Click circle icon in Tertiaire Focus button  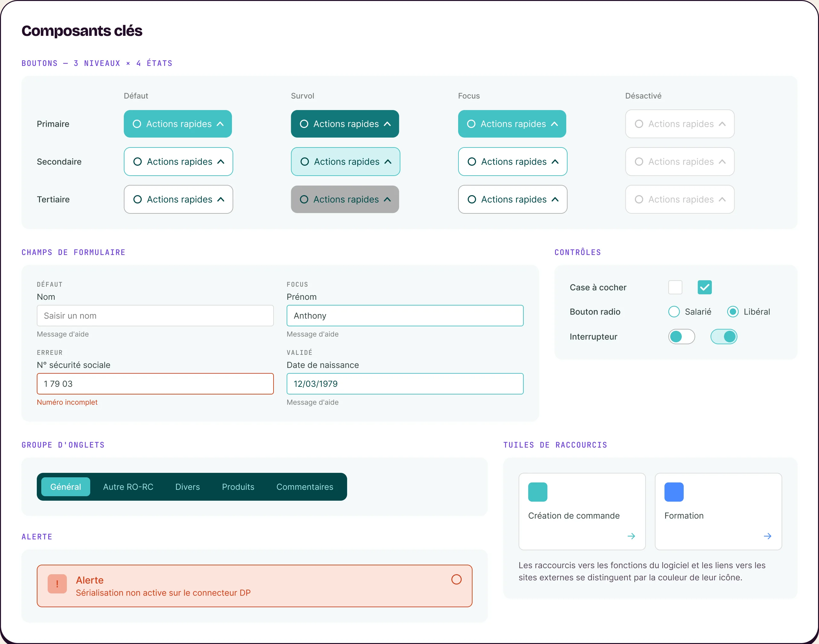point(472,199)
